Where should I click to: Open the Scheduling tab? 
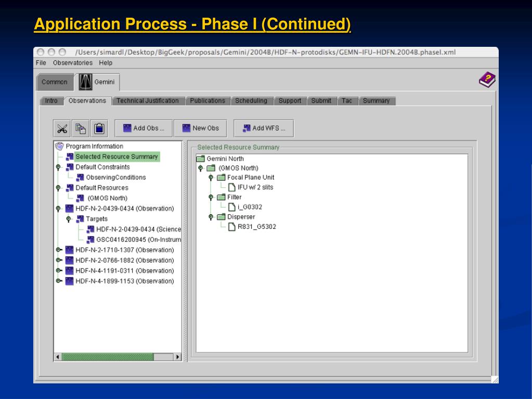251,101
